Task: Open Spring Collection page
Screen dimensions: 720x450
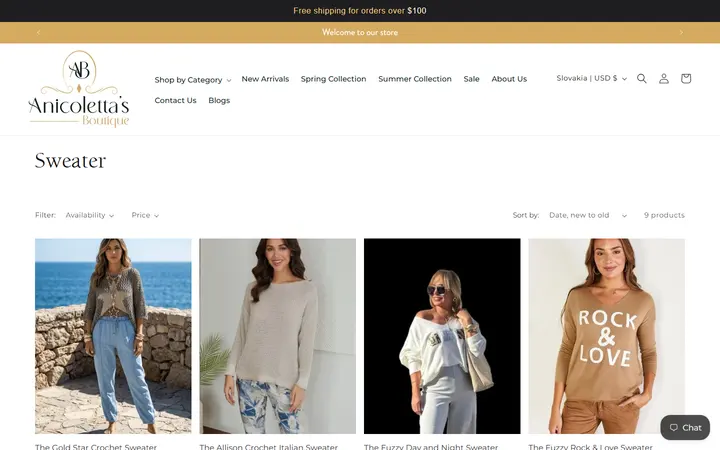Action: point(333,79)
